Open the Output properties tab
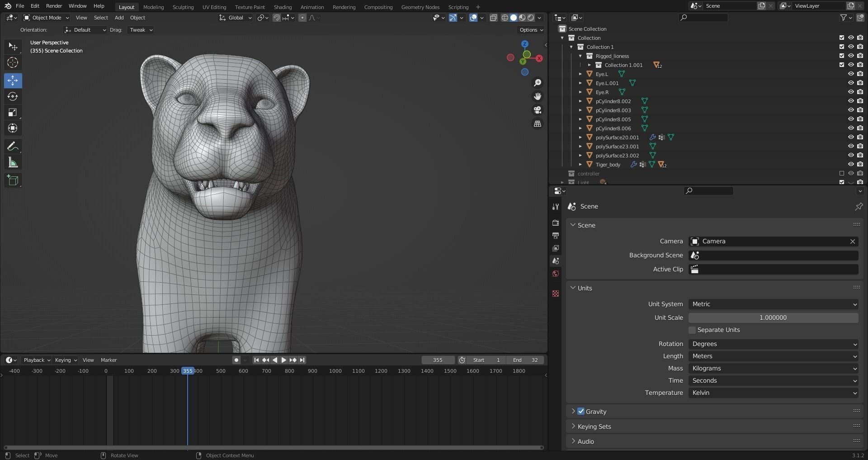Viewport: 868px width, 460px height. [x=556, y=236]
